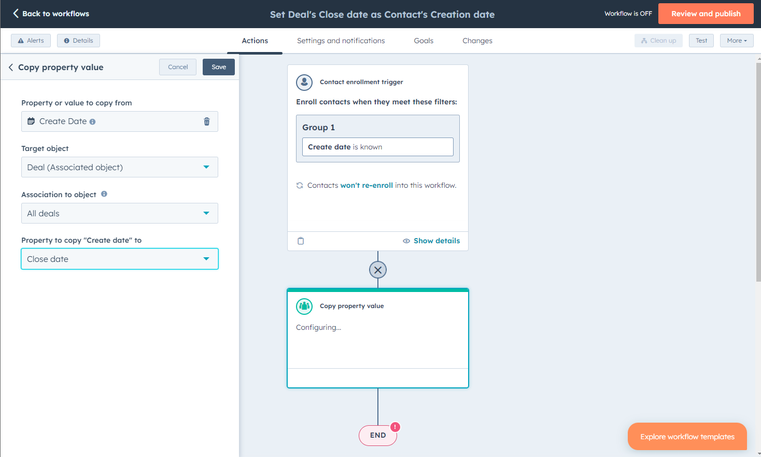The image size is (761, 457).
Task: Click Review and publish
Action: [706, 14]
